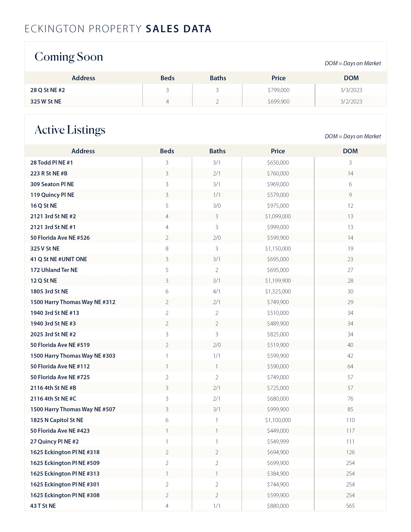Click the 309 Seaton Pl NE address
This screenshot has width=411, height=532.
pyautogui.click(x=52, y=184)
